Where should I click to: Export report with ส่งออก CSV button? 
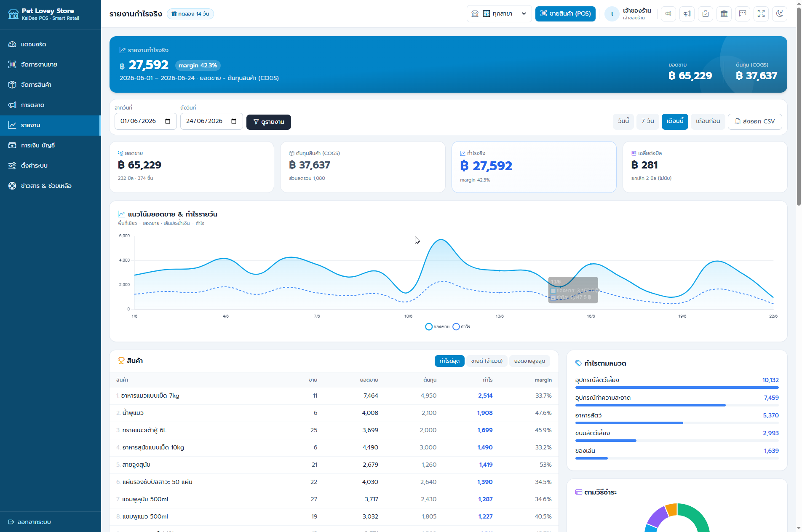click(x=755, y=121)
